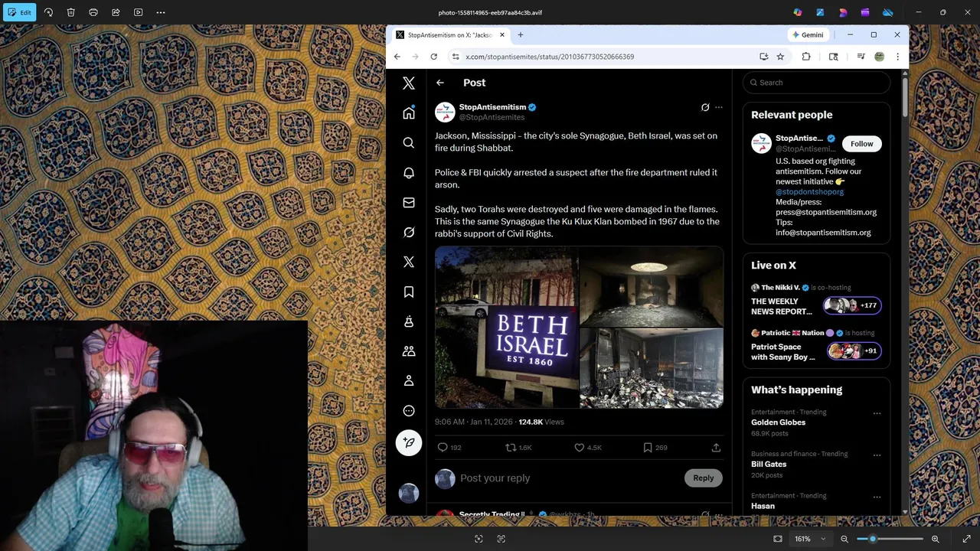
Task: Open Notifications bell in X sidebar
Action: tap(409, 173)
